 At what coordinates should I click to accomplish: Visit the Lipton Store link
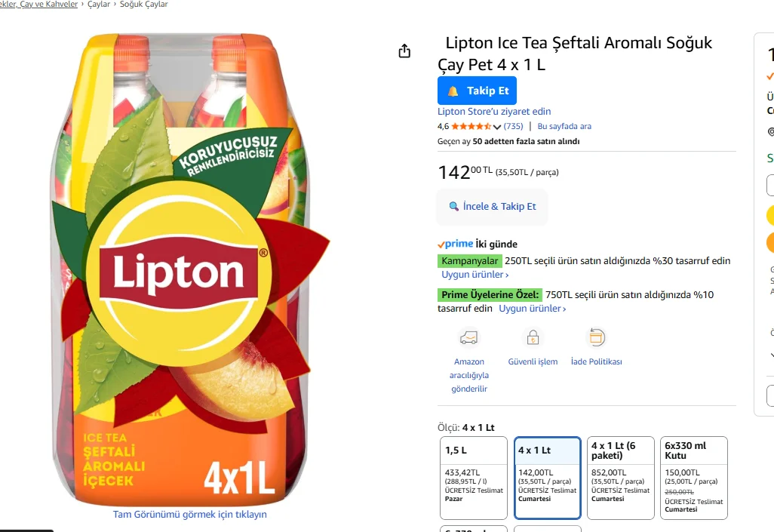pyautogui.click(x=494, y=112)
